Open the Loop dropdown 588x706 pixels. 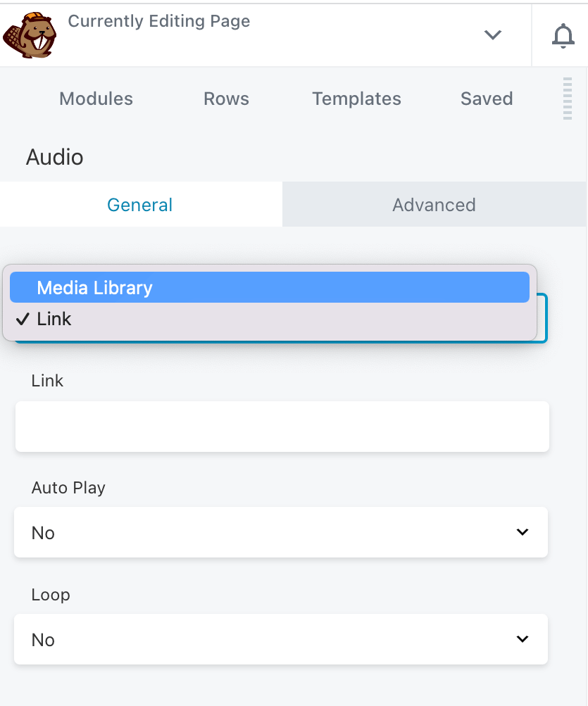pyautogui.click(x=281, y=639)
